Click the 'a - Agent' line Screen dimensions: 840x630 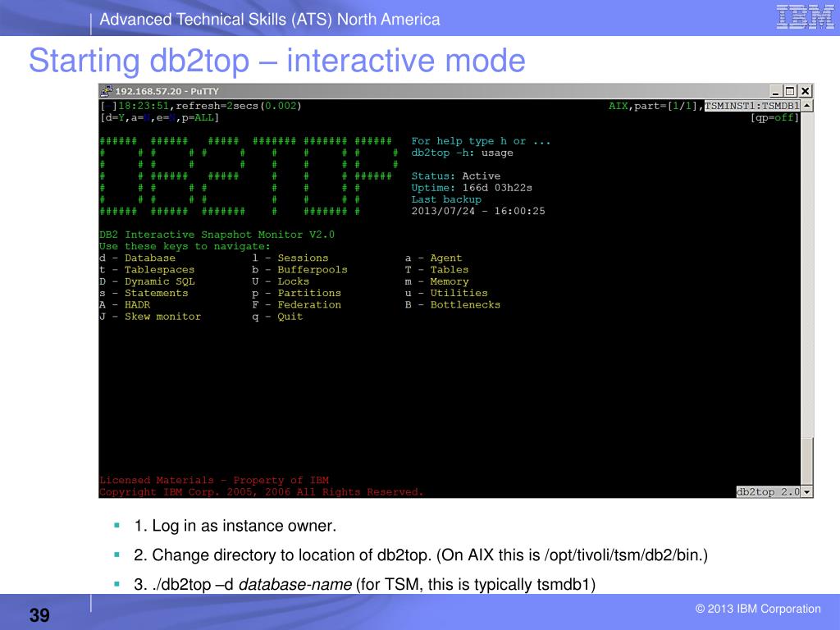(433, 258)
